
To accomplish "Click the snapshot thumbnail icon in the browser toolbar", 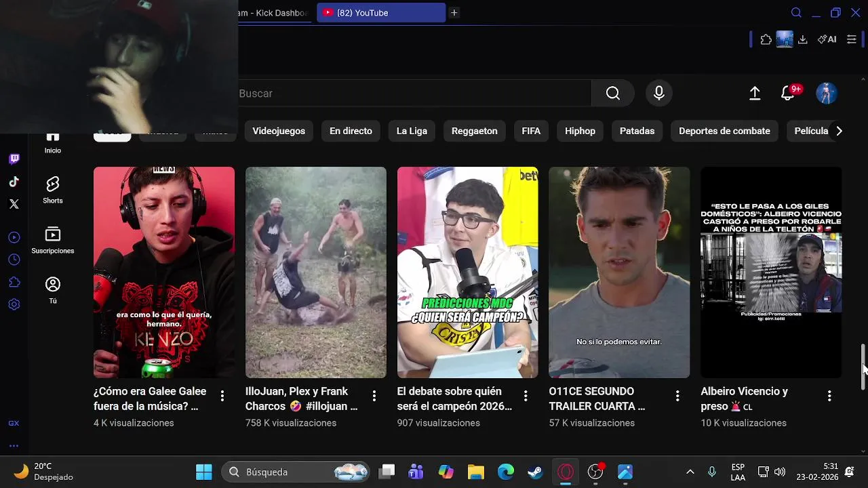I will [785, 39].
